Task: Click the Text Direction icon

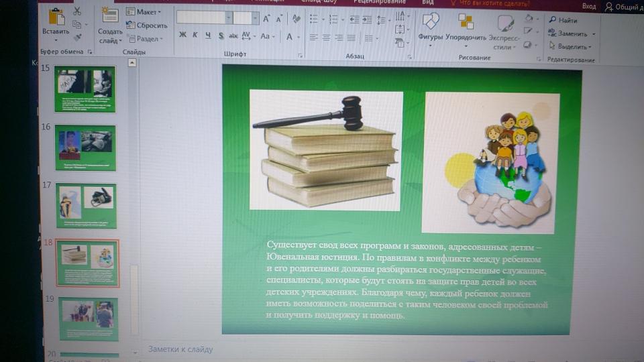Action: pyautogui.click(x=400, y=16)
